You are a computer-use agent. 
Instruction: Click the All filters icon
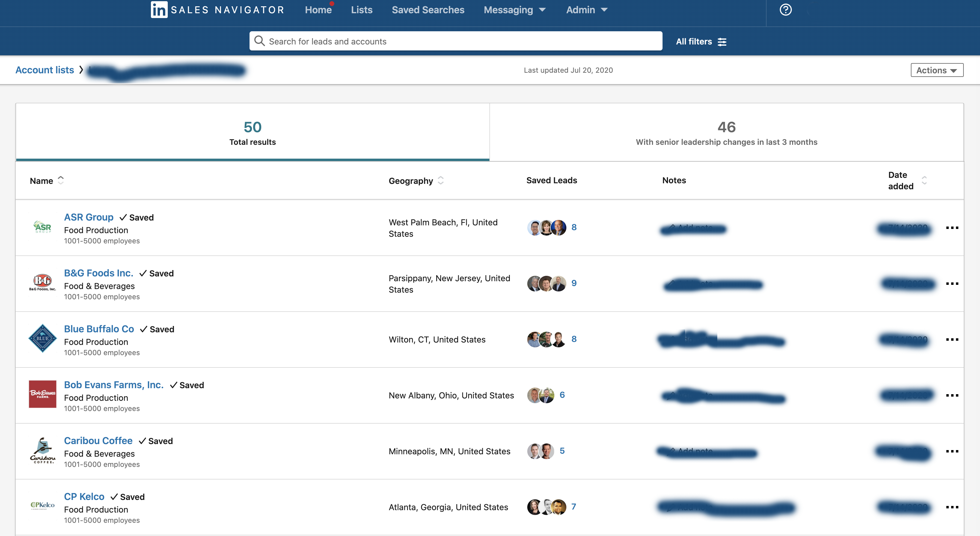click(722, 41)
